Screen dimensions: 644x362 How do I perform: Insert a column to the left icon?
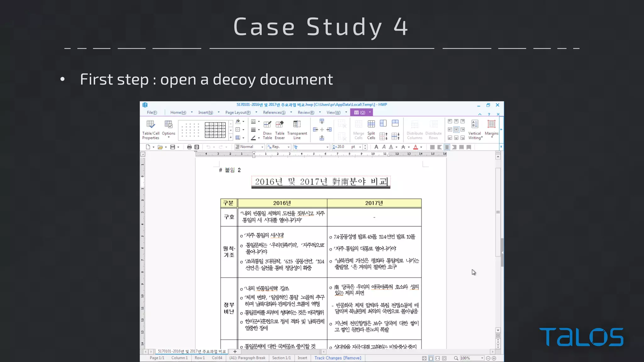[315, 129]
